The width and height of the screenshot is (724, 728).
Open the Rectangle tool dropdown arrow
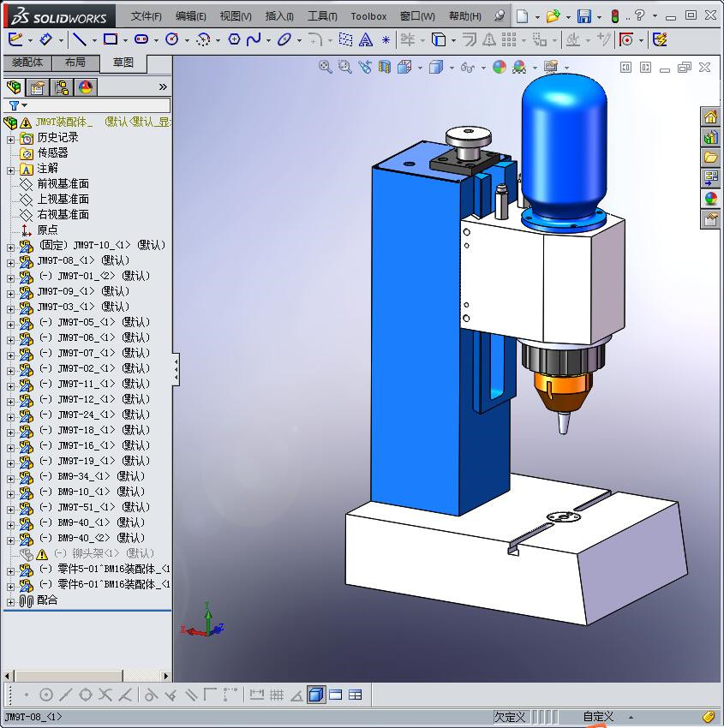(x=125, y=40)
